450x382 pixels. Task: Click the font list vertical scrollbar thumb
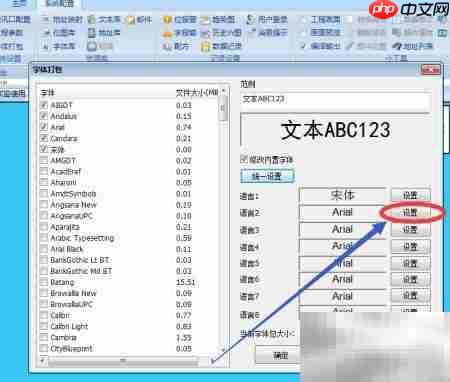223,109
